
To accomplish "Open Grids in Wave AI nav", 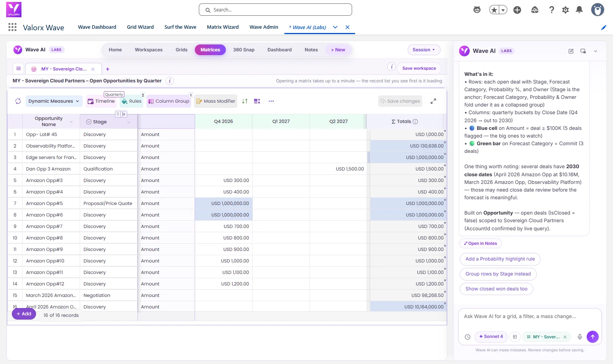I will (x=182, y=50).
